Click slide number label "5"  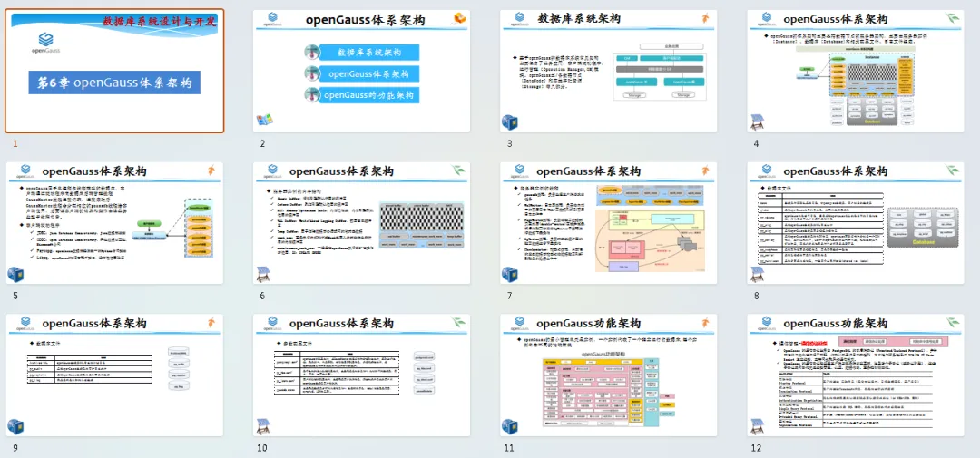tap(15, 296)
